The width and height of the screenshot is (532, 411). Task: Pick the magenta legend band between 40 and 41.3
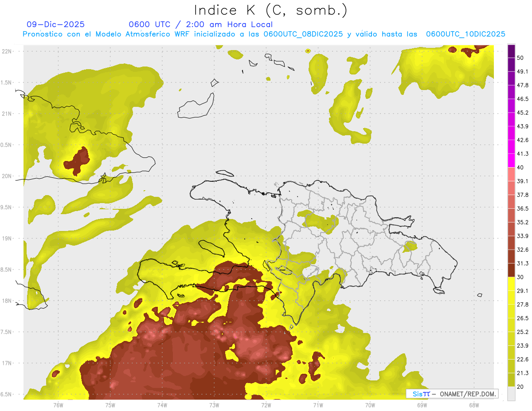[x=511, y=160]
